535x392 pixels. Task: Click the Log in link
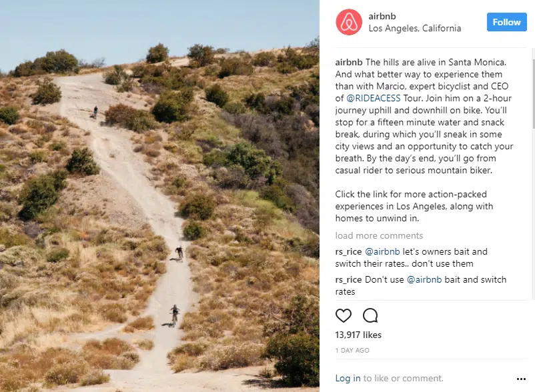[x=348, y=379]
